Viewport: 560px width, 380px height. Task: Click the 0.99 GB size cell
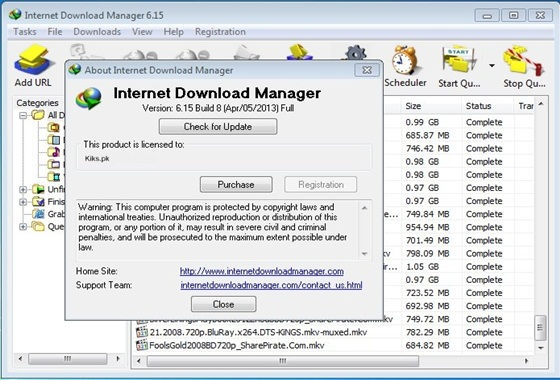[x=422, y=122]
